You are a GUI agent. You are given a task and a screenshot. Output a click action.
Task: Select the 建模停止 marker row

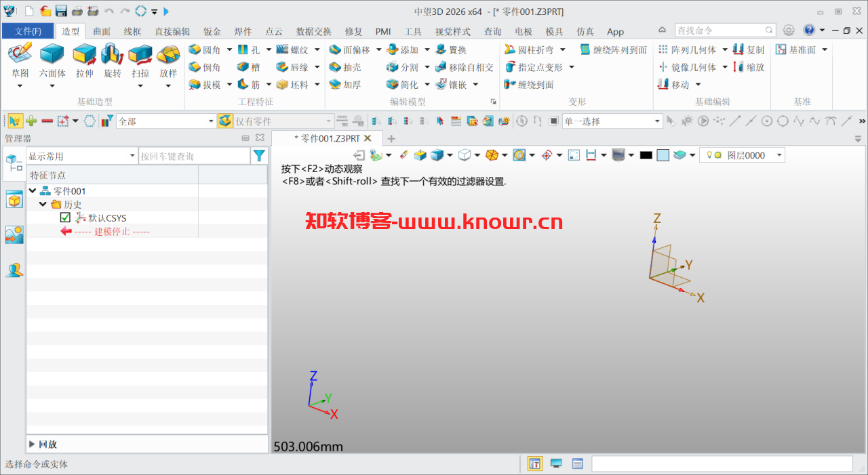click(x=105, y=231)
